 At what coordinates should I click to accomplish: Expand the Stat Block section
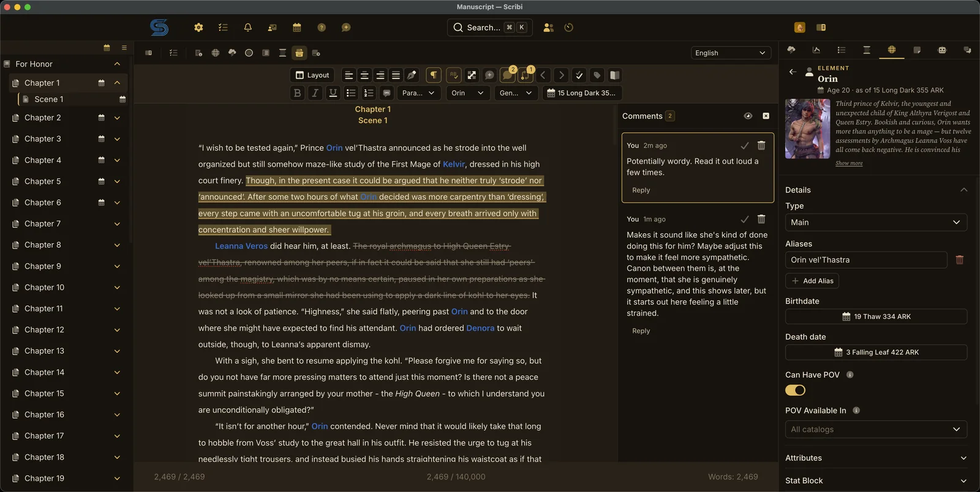pyautogui.click(x=876, y=481)
